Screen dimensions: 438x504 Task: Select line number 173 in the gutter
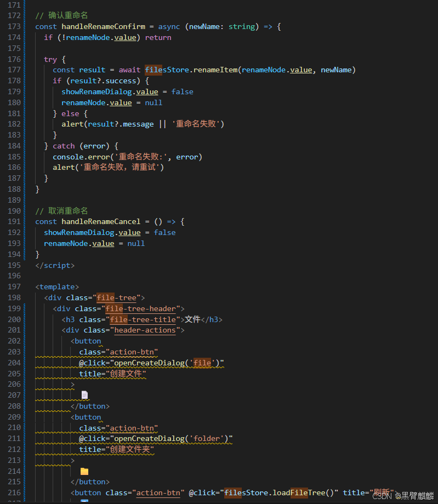click(x=14, y=27)
